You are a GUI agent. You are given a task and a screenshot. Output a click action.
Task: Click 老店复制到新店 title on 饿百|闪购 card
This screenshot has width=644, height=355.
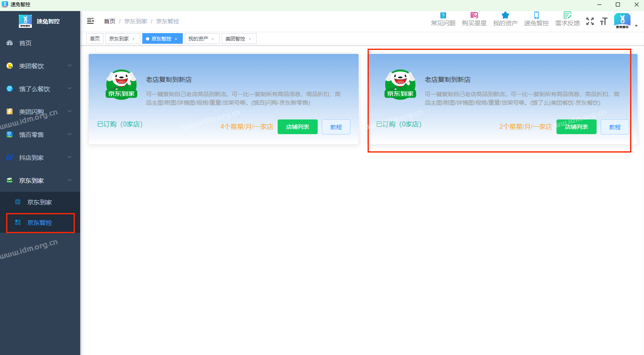[x=169, y=80]
